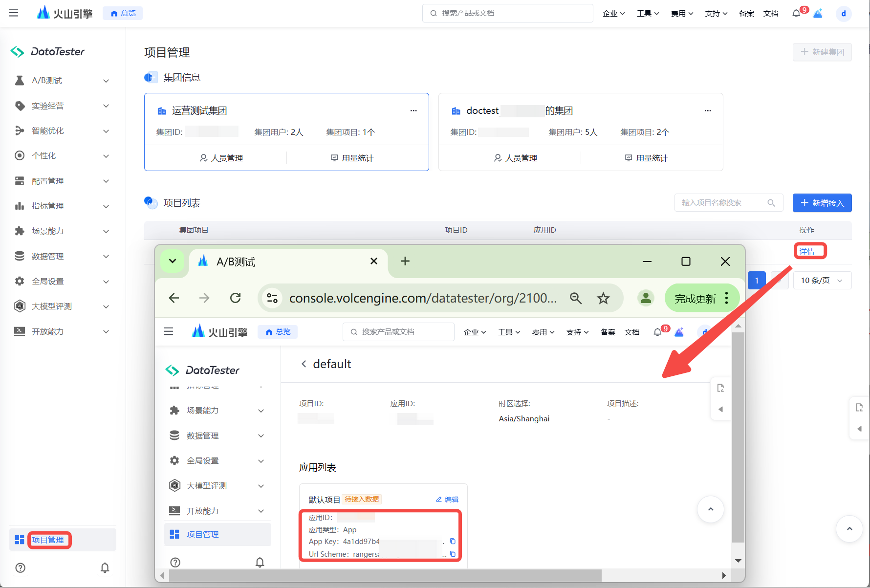
Task: Open the 详情 link in the project list
Action: (x=807, y=252)
